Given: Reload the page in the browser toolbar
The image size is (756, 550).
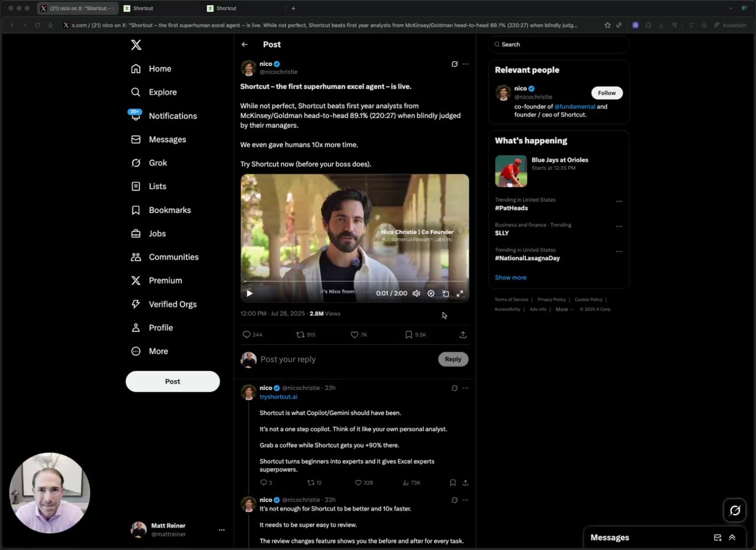Looking at the screenshot, I should tap(38, 25).
